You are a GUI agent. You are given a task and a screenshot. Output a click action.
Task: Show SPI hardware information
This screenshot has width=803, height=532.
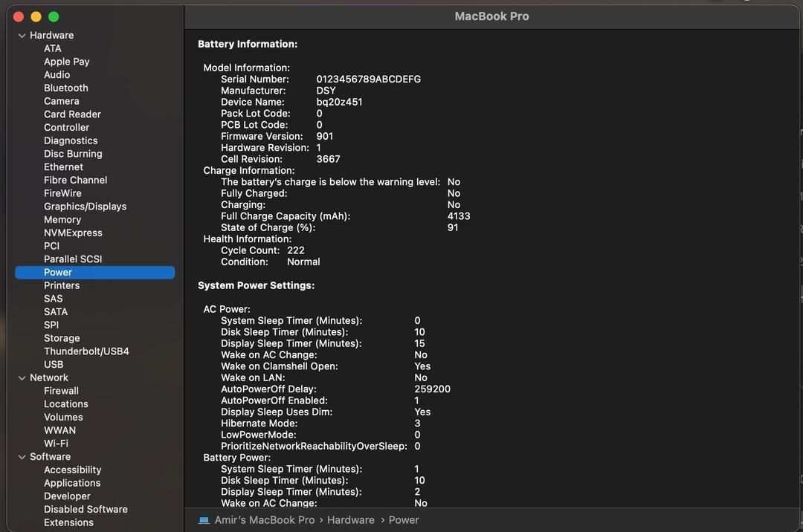click(51, 325)
